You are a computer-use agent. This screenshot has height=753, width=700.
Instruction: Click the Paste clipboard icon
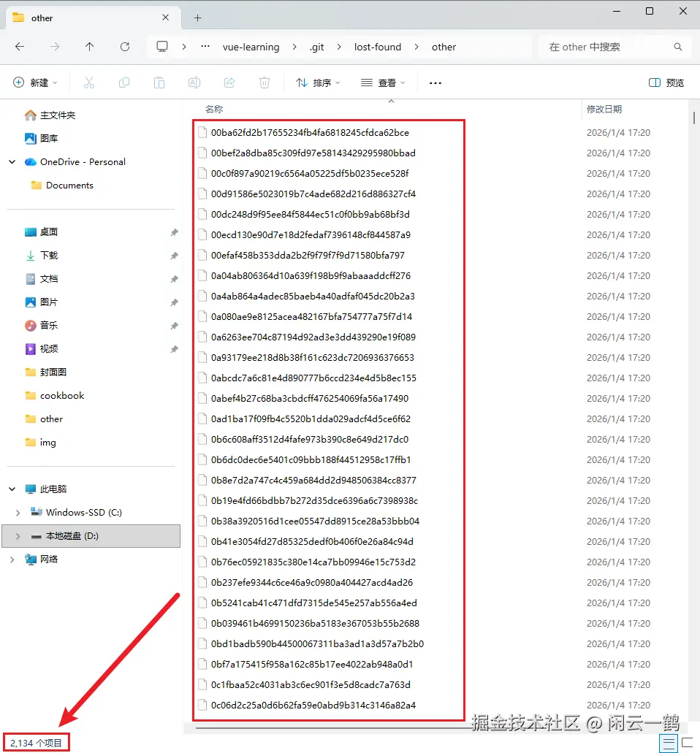click(x=159, y=83)
